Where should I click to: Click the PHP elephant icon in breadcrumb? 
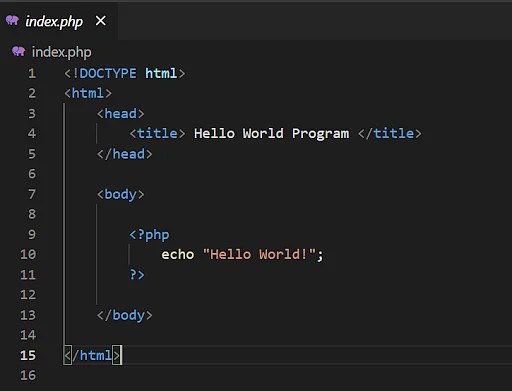pos(19,52)
